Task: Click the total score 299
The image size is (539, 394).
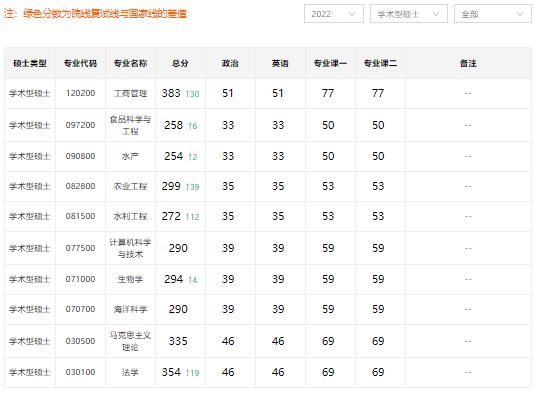Action: [171, 186]
